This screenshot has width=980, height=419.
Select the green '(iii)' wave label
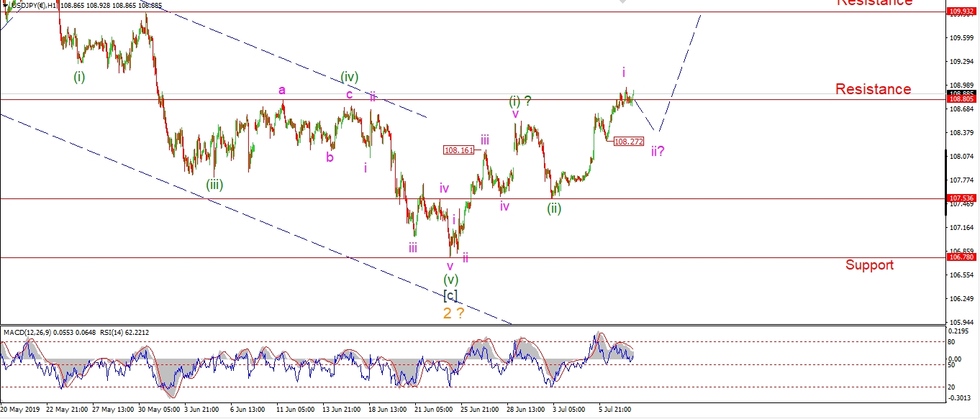[214, 185]
